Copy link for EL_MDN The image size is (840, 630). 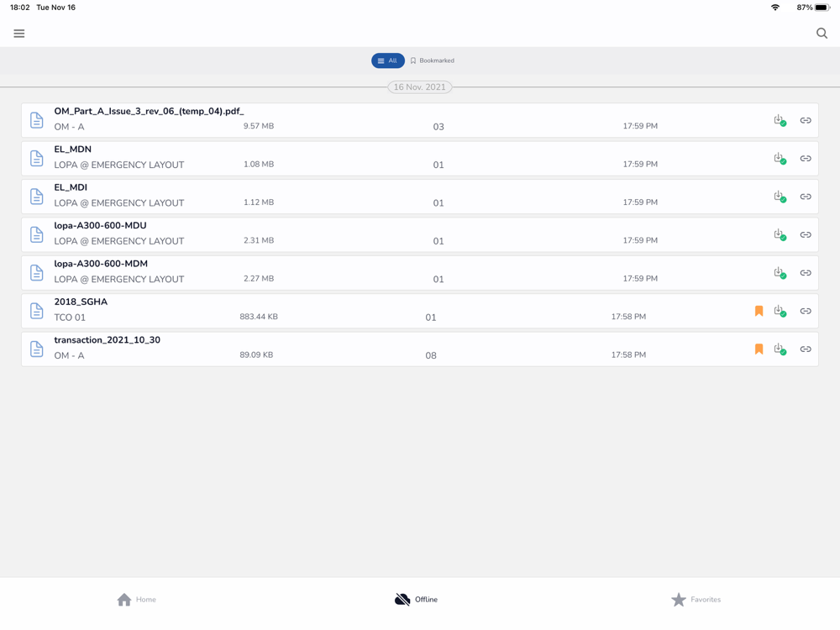[806, 159]
